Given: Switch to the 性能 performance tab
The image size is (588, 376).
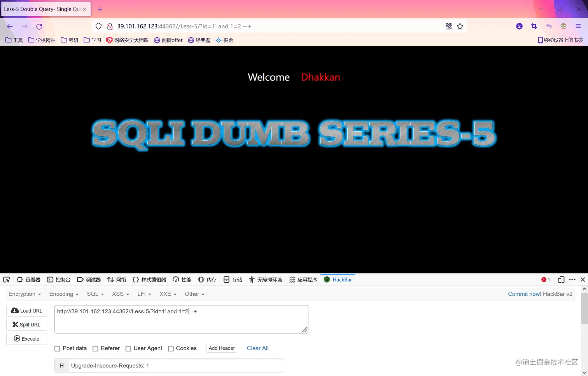Looking at the screenshot, I should tap(182, 280).
